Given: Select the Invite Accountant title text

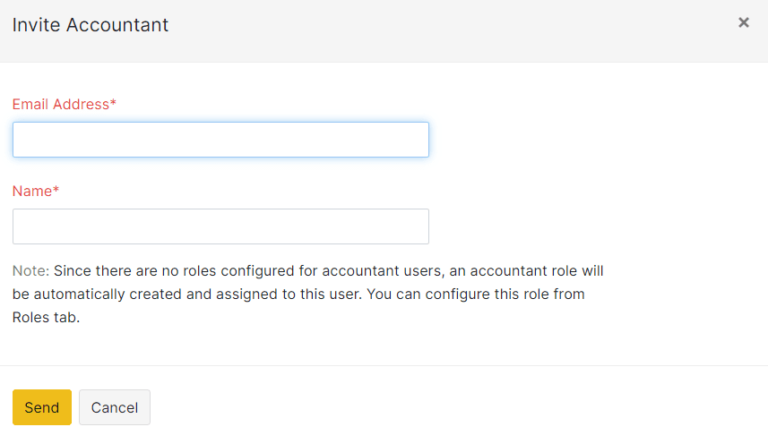Looking at the screenshot, I should click(x=90, y=25).
